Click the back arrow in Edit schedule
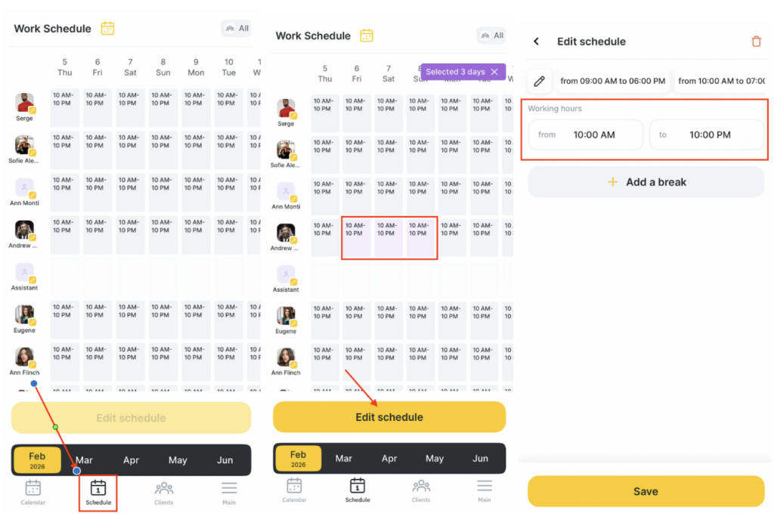Screen dimensions: 774x532 537,42
